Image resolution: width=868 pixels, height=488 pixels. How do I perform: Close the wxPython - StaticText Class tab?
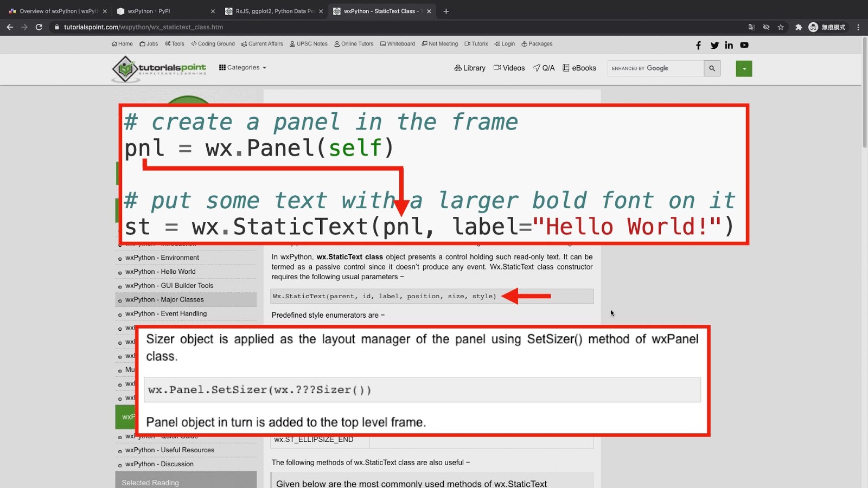coord(429,11)
